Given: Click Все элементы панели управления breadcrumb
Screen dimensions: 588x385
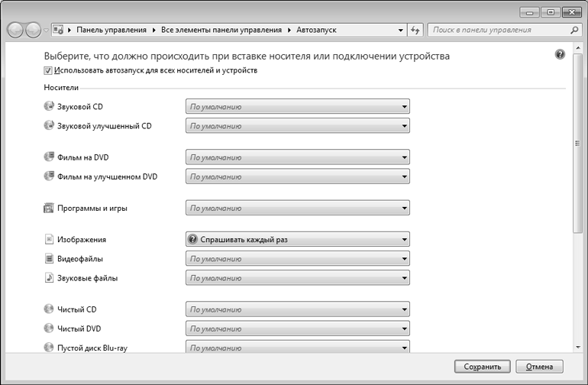Looking at the screenshot, I should pos(221,30).
